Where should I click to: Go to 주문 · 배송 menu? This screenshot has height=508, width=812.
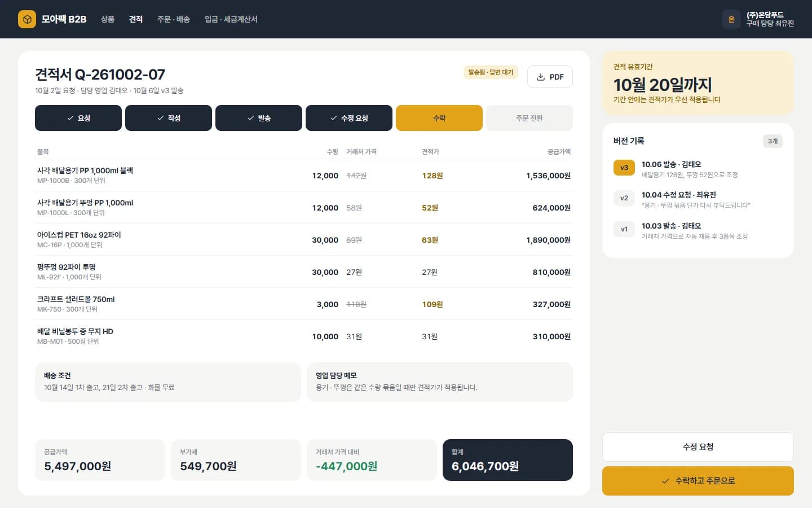(174, 19)
